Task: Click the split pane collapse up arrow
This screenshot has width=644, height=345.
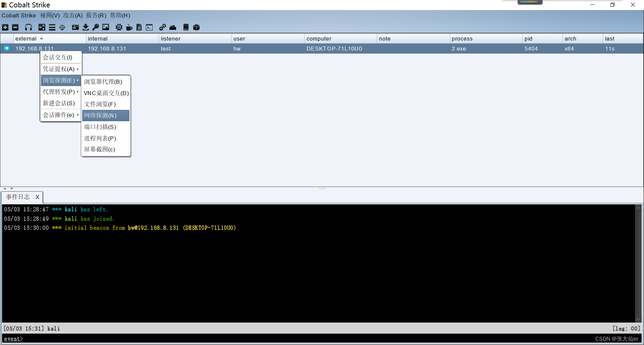Action: pyautogui.click(x=5, y=189)
